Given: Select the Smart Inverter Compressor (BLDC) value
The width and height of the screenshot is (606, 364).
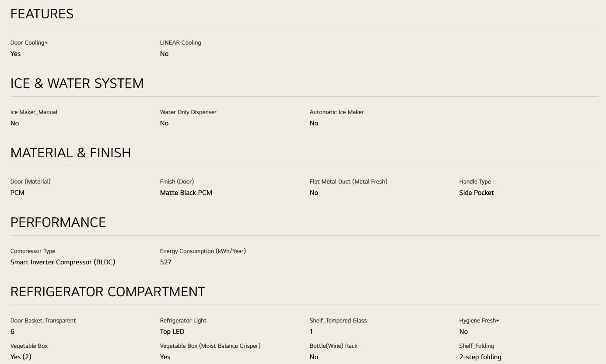Looking at the screenshot, I should coord(63,262).
